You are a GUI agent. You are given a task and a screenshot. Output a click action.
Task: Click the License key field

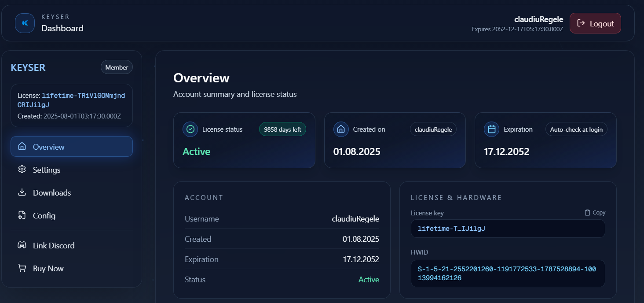508,229
